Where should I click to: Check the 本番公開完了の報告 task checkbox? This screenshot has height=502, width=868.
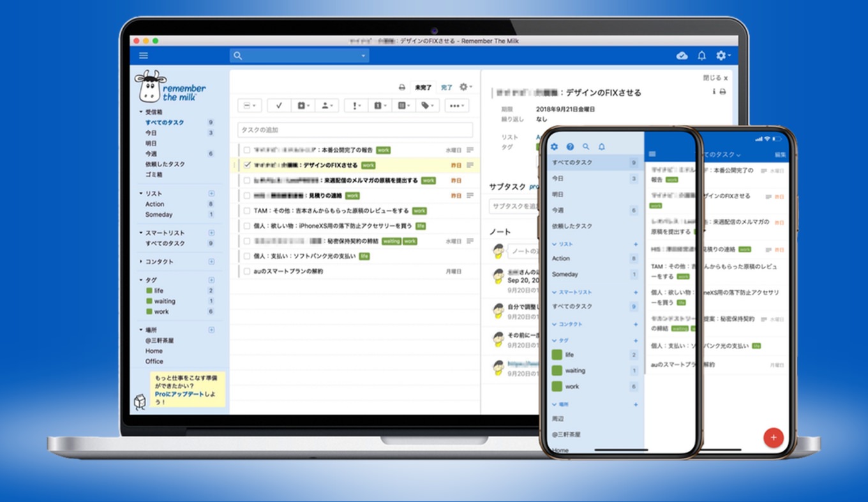[247, 150]
